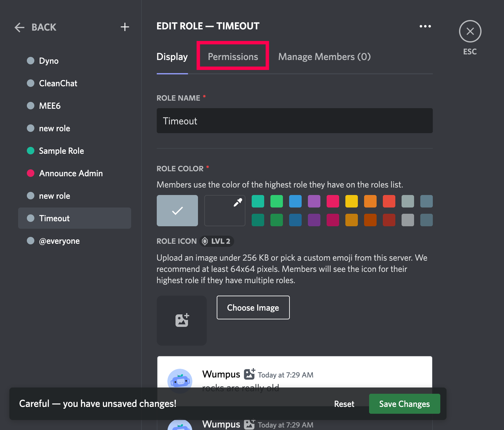Close settings with the ESC circle icon
This screenshot has width=504, height=430.
coord(470,31)
